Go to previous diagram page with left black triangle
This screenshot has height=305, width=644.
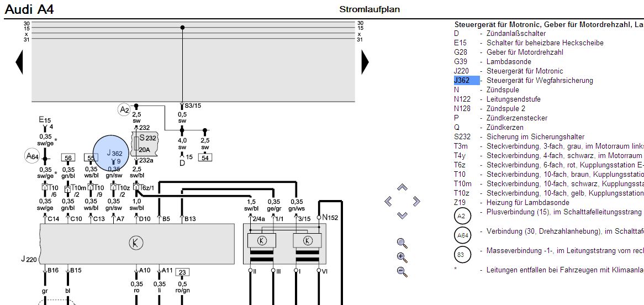tap(19, 62)
